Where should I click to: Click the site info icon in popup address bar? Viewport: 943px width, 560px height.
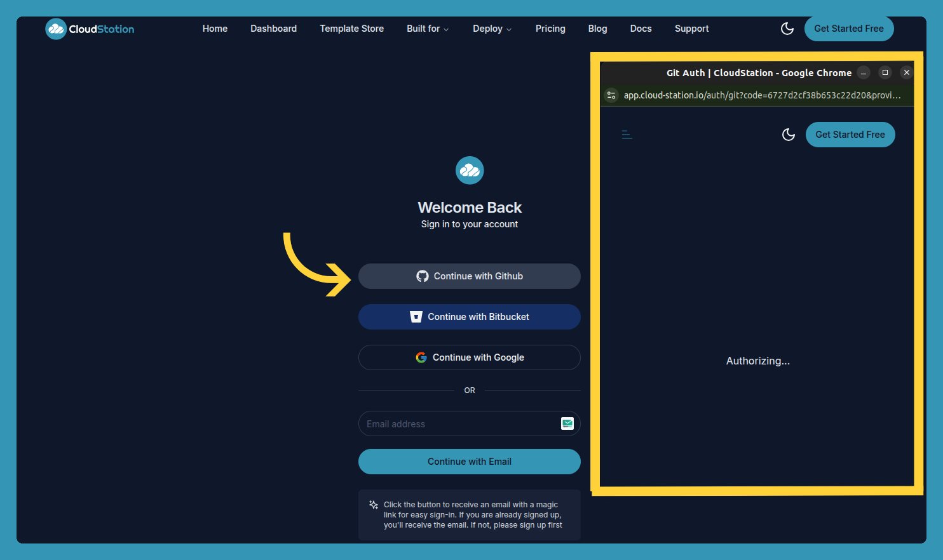click(611, 95)
